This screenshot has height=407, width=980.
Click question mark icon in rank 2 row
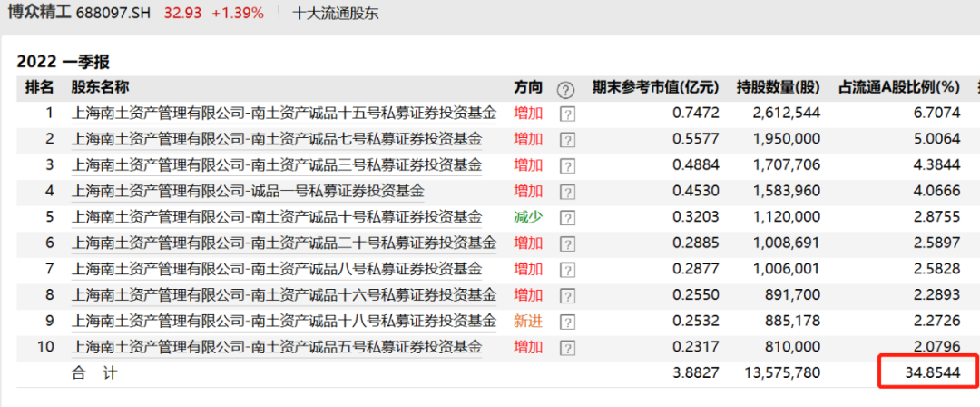pos(567,140)
